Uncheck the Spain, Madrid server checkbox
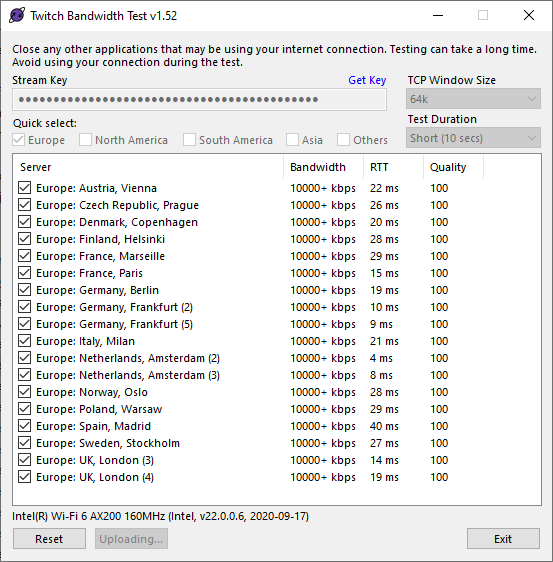Image resolution: width=553 pixels, height=562 pixels. point(24,426)
